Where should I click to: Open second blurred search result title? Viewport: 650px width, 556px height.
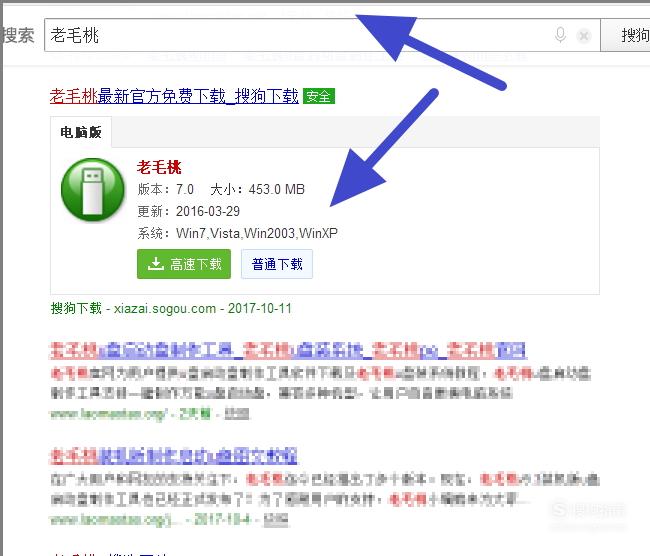point(288,351)
